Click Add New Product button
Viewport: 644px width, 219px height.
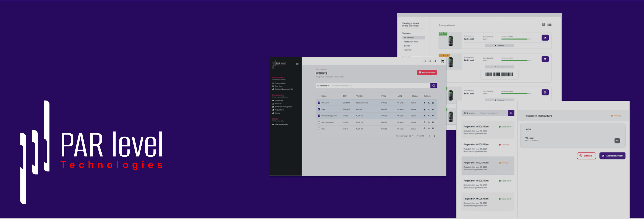click(426, 72)
